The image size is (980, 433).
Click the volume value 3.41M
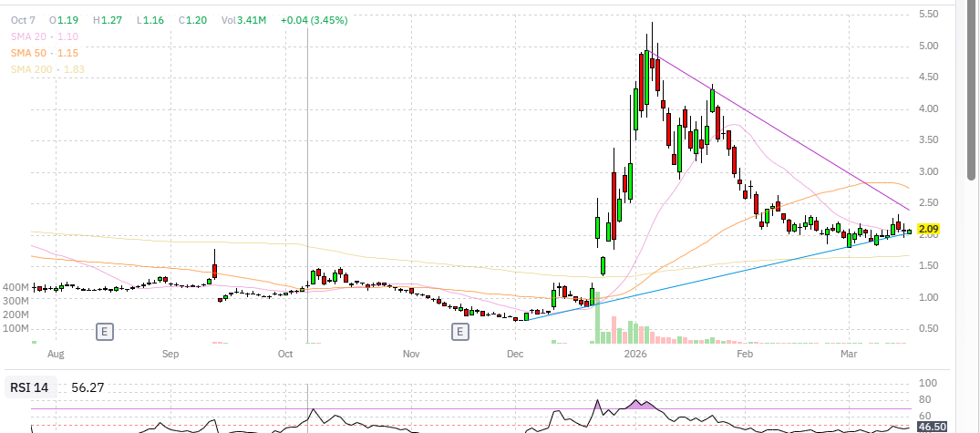(252, 20)
